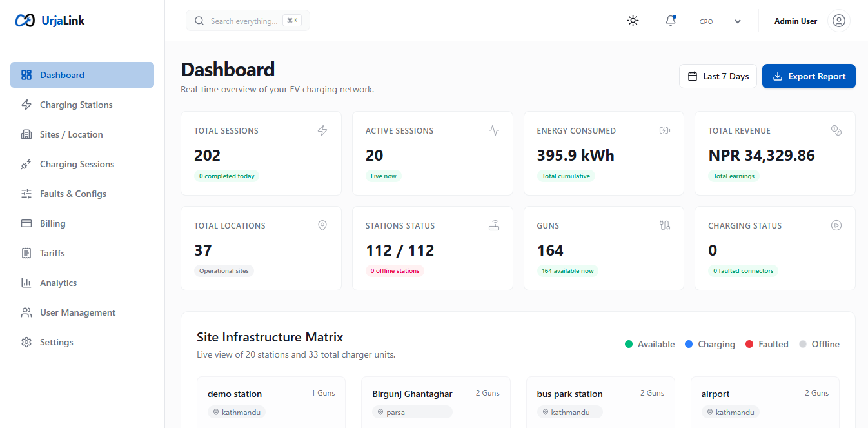The width and height of the screenshot is (868, 428).
Task: Open the Analytics page
Action: (x=82, y=283)
